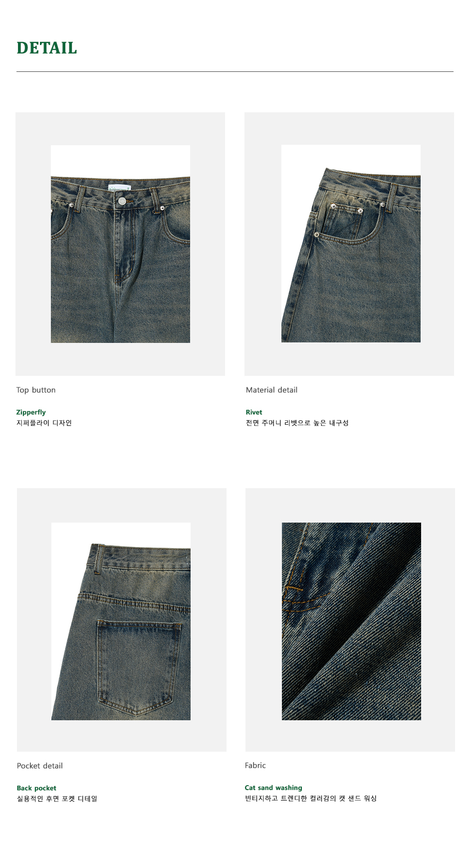The width and height of the screenshot is (474, 868).
Task: Click the horizontal divider under DETAIL
Action: coord(235,71)
